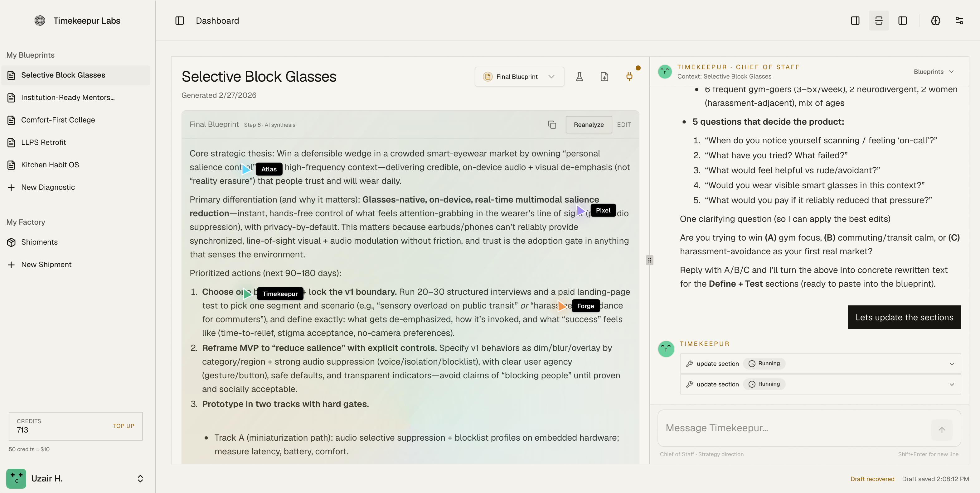Toggle the sidebar panel icon beside Dashboard

(180, 21)
